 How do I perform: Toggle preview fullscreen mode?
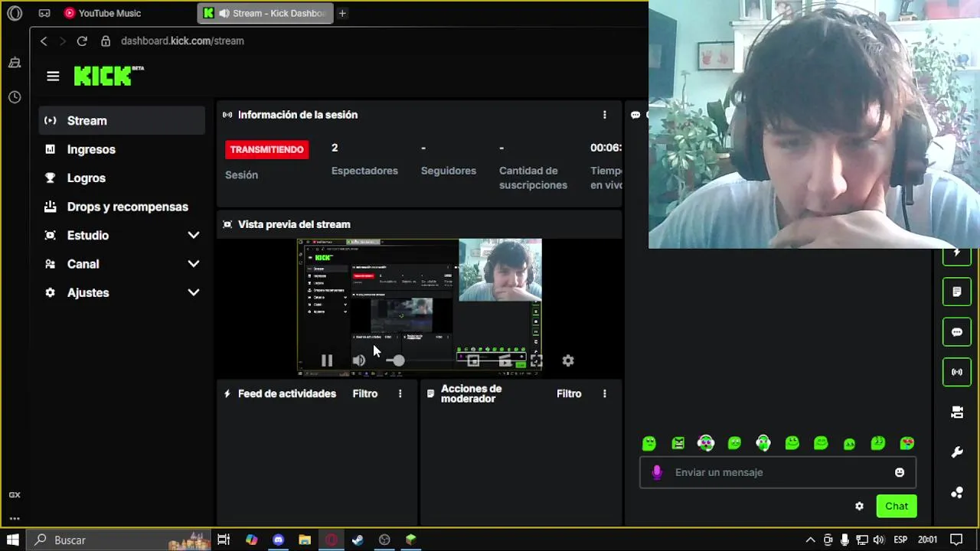pyautogui.click(x=536, y=360)
